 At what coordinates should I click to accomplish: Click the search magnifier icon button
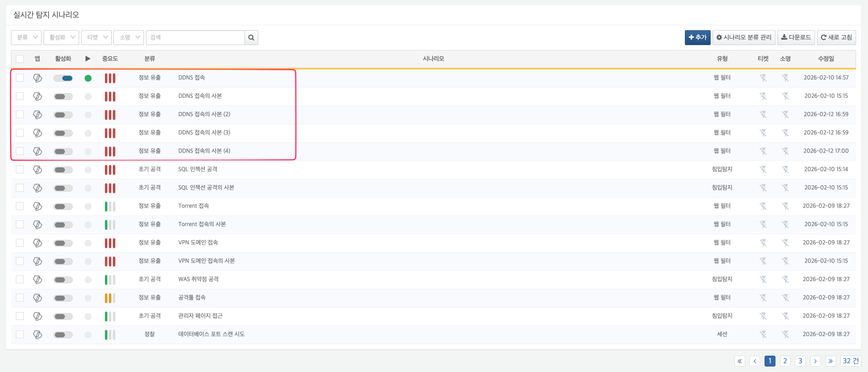(251, 38)
